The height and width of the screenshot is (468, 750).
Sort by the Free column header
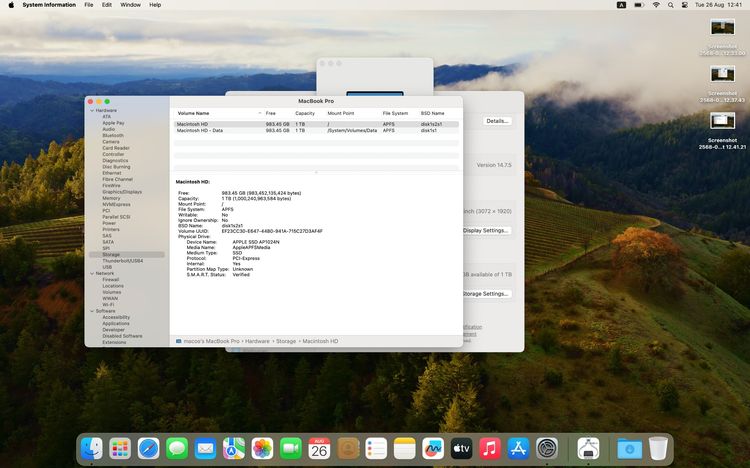271,113
